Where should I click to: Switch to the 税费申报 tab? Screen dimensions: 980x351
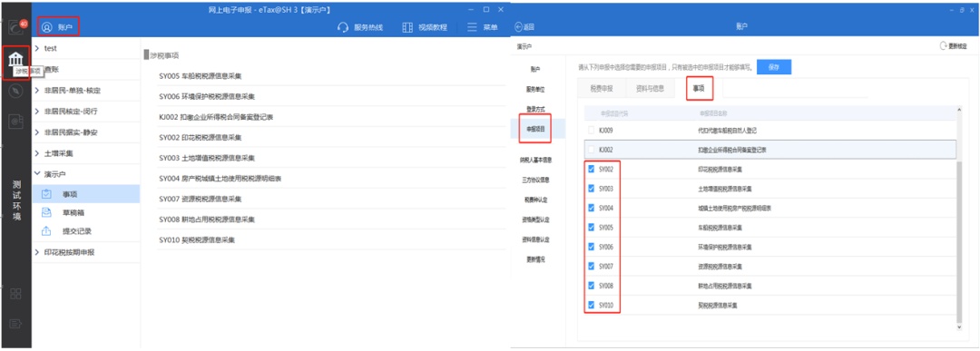(602, 88)
